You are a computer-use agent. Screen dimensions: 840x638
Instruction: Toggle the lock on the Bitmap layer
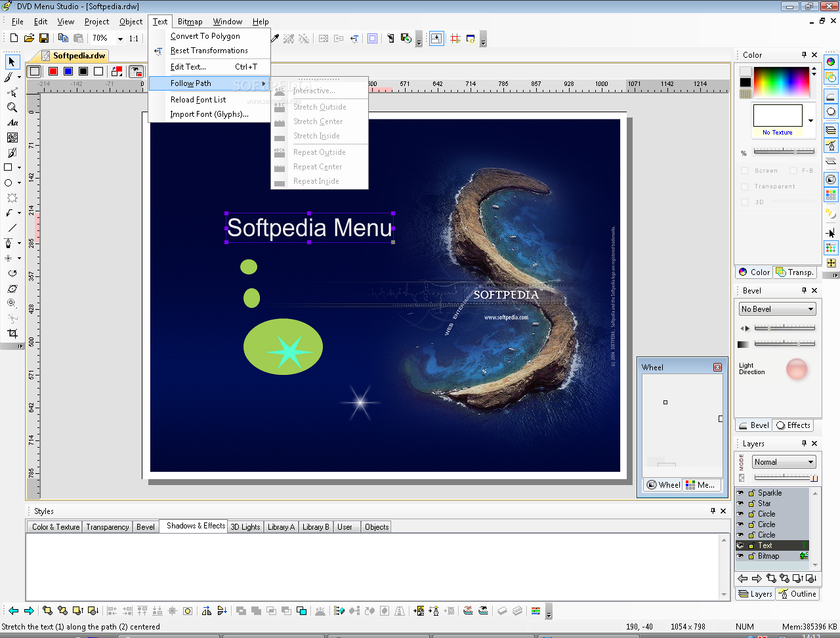(752, 556)
